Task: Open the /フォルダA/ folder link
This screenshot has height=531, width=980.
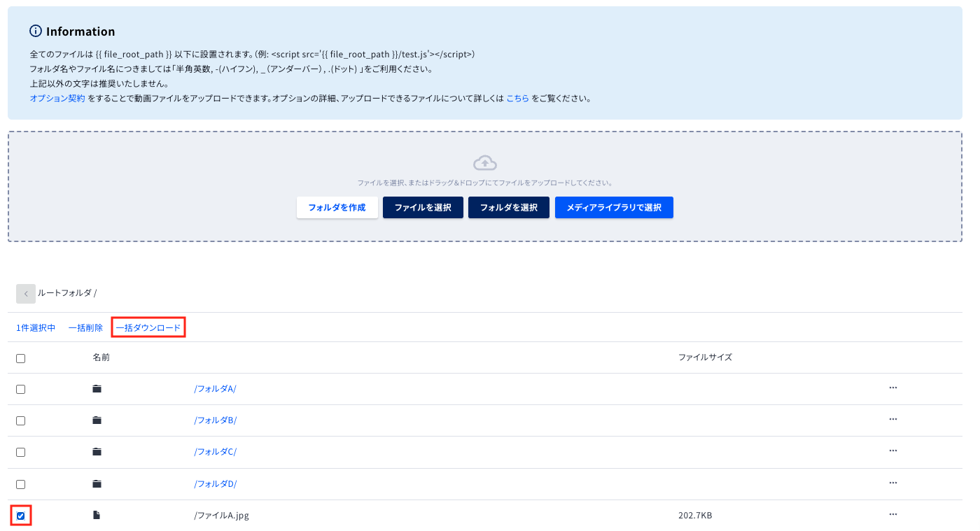Action: 216,389
